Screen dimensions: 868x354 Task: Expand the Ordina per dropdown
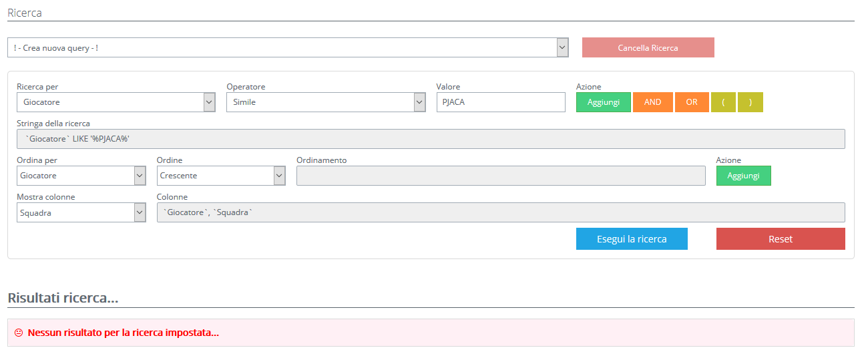[x=81, y=176]
